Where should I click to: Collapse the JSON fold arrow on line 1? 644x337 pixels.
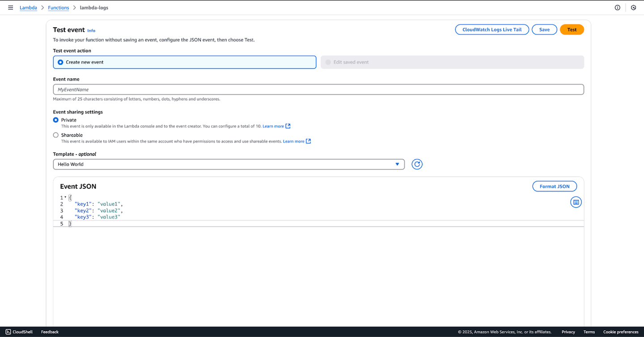pyautogui.click(x=65, y=197)
